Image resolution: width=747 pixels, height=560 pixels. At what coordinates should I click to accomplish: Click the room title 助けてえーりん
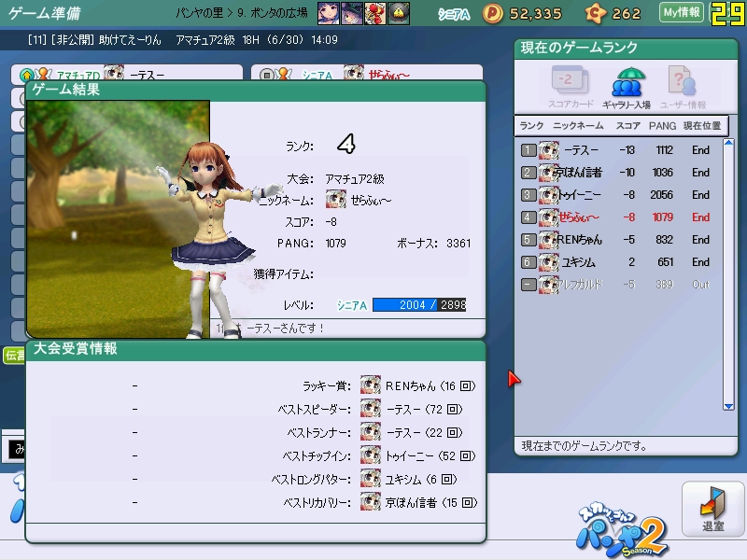(x=130, y=39)
